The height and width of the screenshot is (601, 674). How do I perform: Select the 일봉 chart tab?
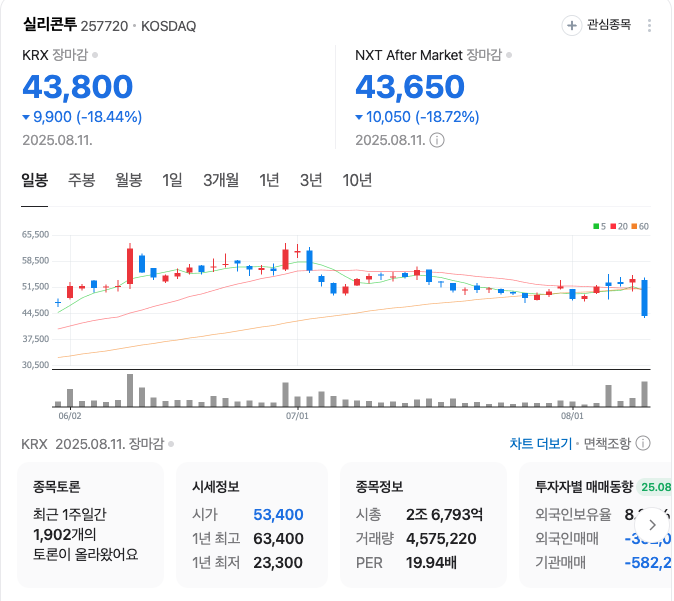tap(34, 180)
